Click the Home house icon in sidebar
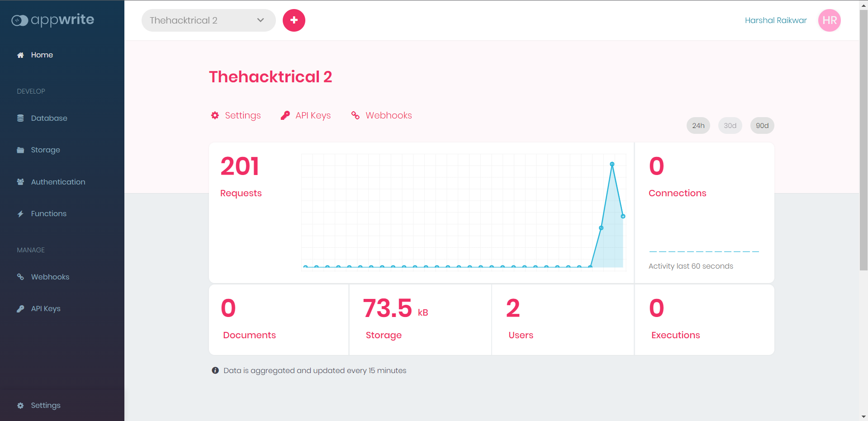 (20, 55)
